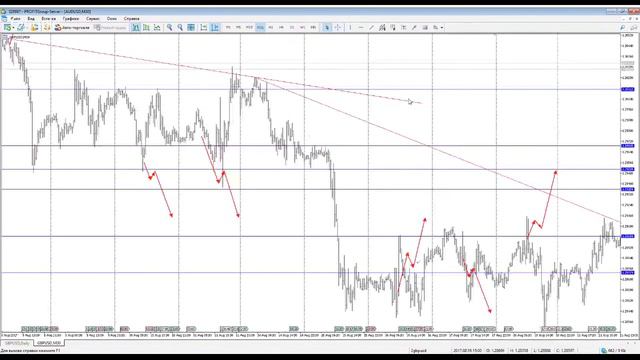Select the H4 timeframe
The height and width of the screenshot is (360, 640).
[x=281, y=27]
